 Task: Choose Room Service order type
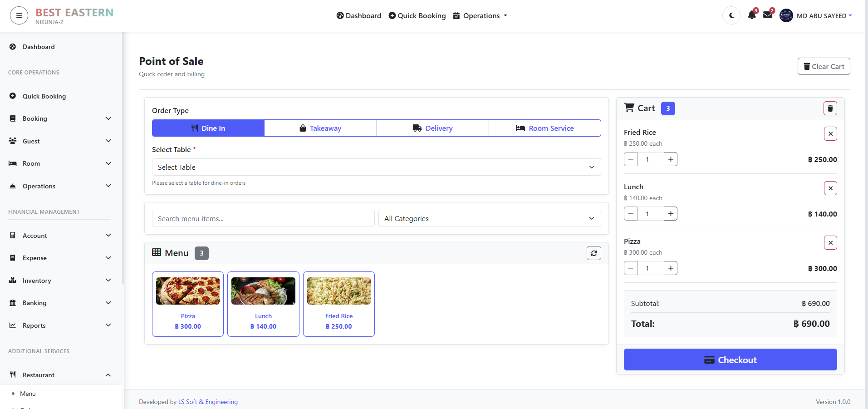click(544, 128)
